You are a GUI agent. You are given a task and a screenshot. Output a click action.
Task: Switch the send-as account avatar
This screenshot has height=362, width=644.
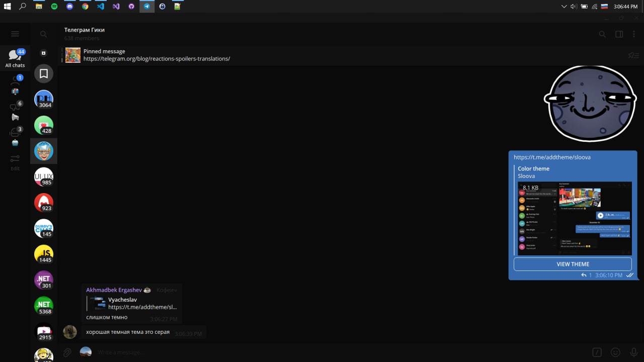click(86, 352)
